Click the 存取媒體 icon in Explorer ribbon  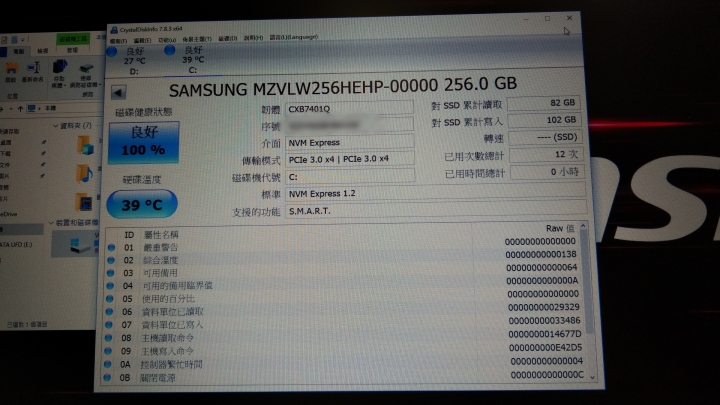tap(59, 73)
